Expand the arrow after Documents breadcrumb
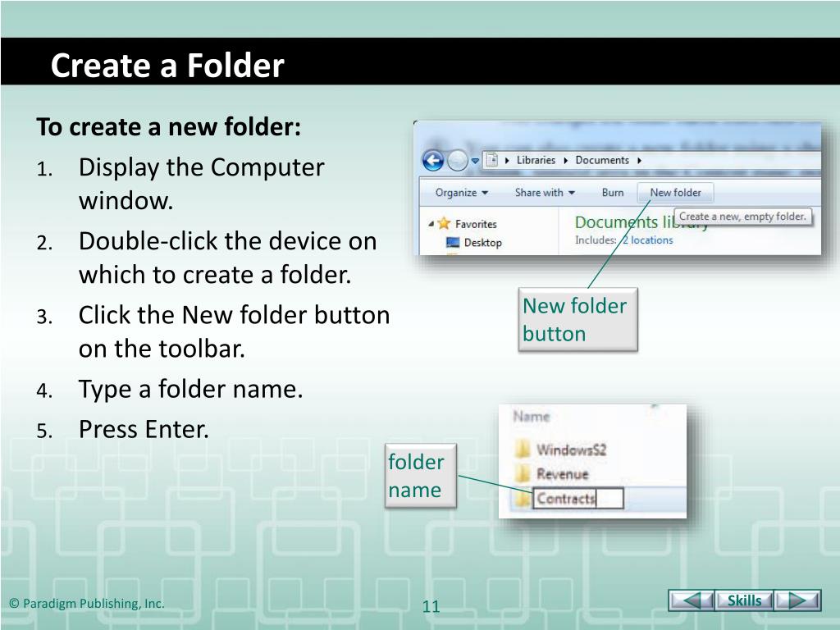The width and height of the screenshot is (840, 630). point(639,160)
